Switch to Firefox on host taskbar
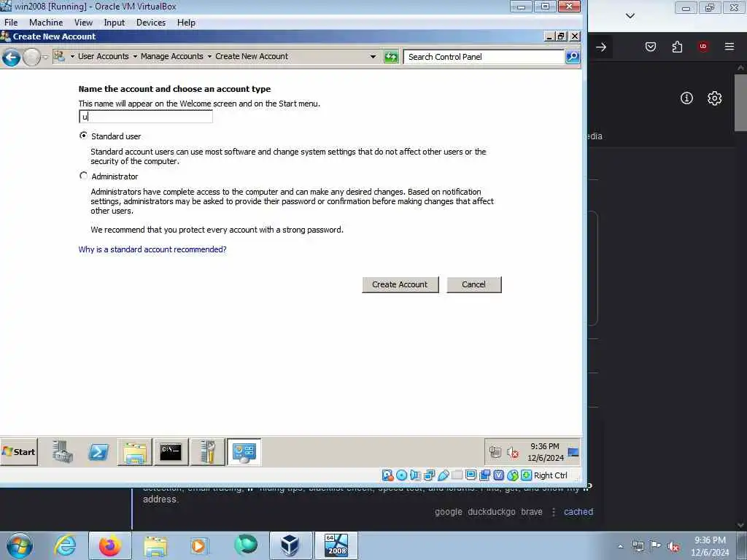 110,545
